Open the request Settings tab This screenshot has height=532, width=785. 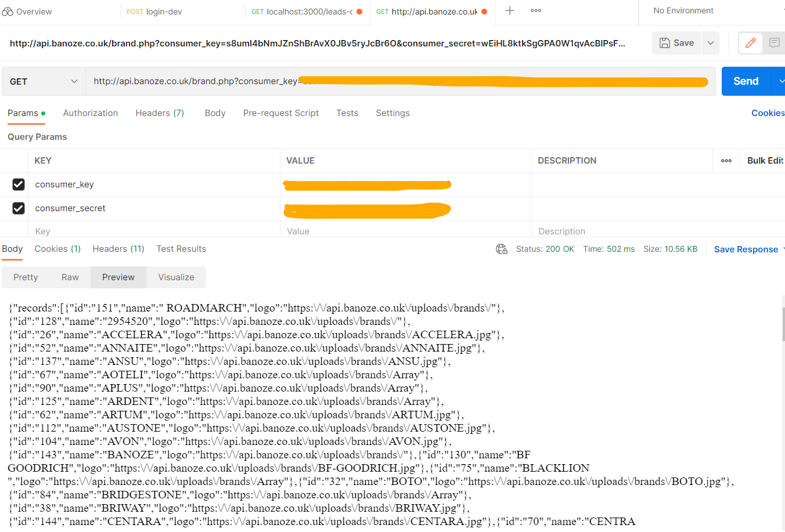click(x=392, y=113)
